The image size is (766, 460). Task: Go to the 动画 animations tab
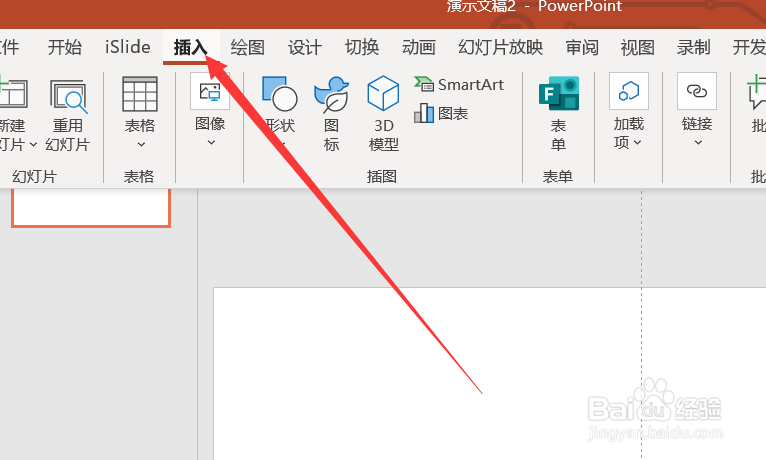419,47
